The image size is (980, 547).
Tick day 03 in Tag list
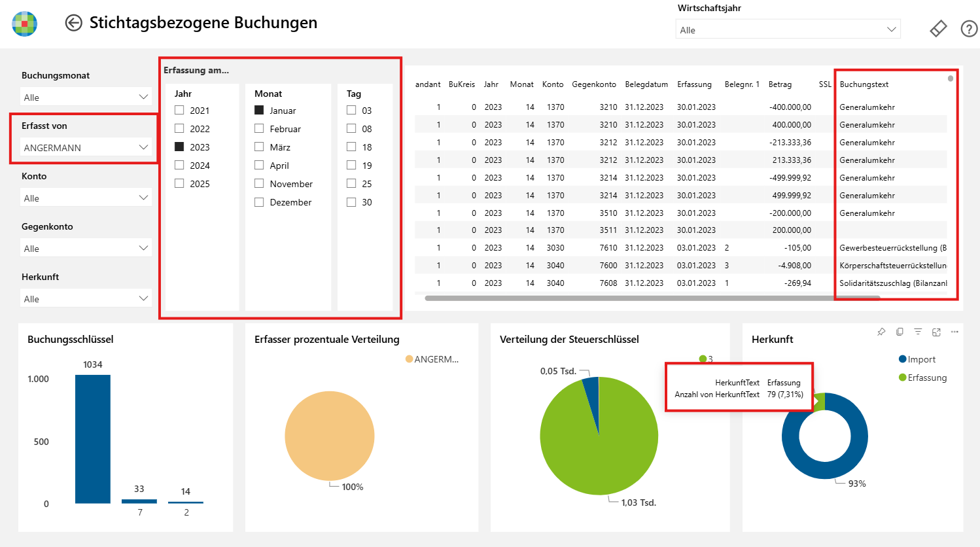tap(351, 111)
